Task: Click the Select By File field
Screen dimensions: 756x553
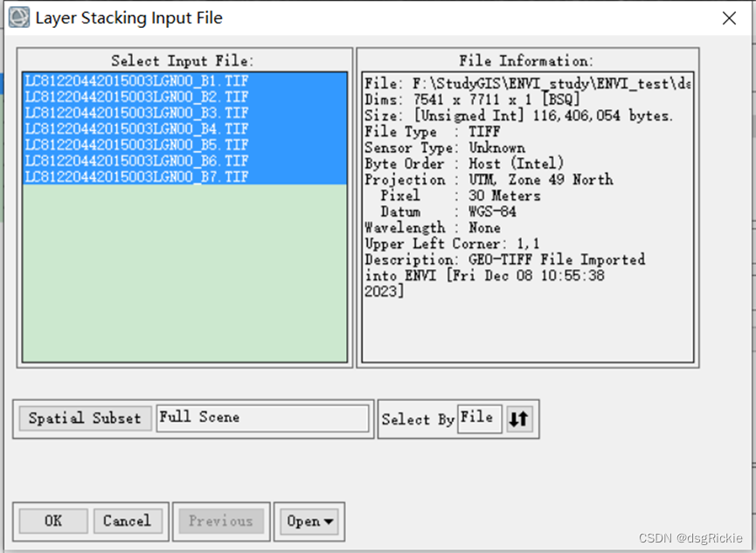Action: (x=479, y=418)
